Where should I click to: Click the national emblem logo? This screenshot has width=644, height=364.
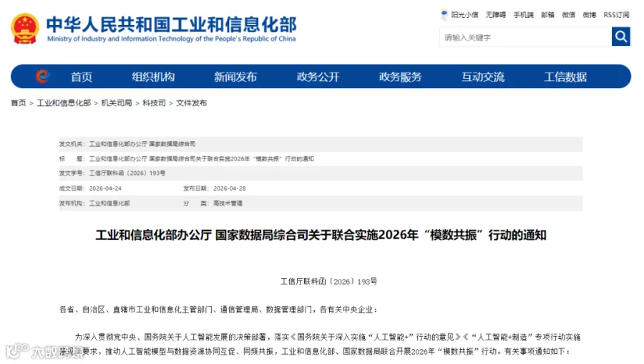(25, 29)
